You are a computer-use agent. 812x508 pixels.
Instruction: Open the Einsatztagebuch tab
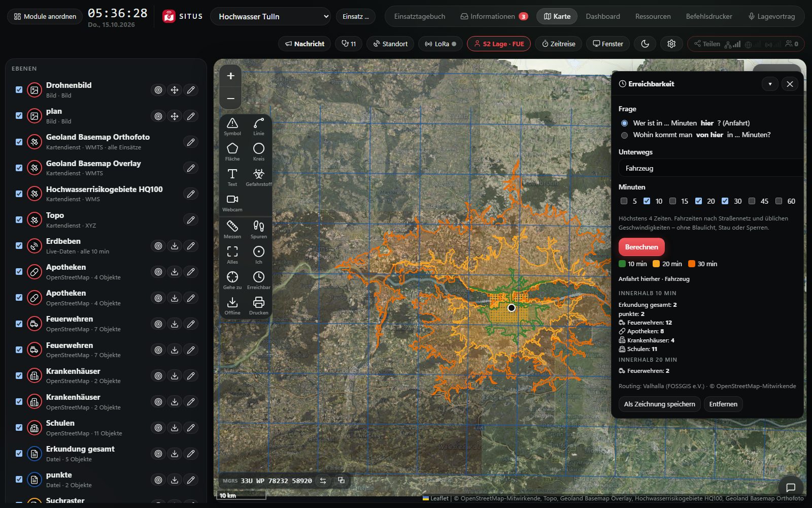click(420, 16)
